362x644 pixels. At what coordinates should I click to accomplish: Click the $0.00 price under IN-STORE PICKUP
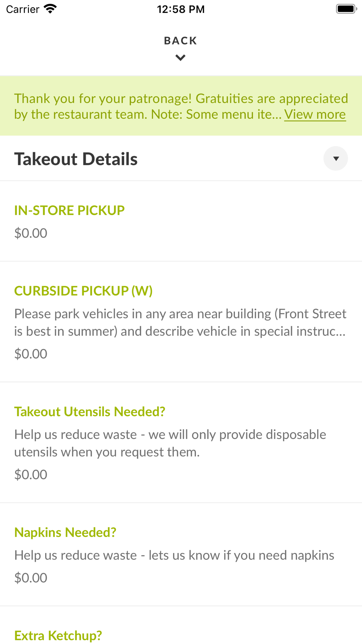click(x=31, y=233)
